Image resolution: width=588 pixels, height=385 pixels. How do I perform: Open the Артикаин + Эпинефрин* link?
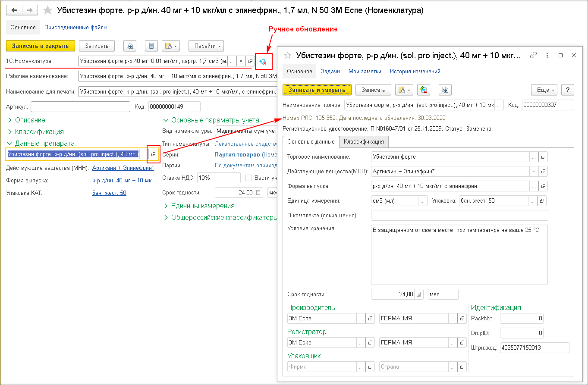(x=123, y=168)
